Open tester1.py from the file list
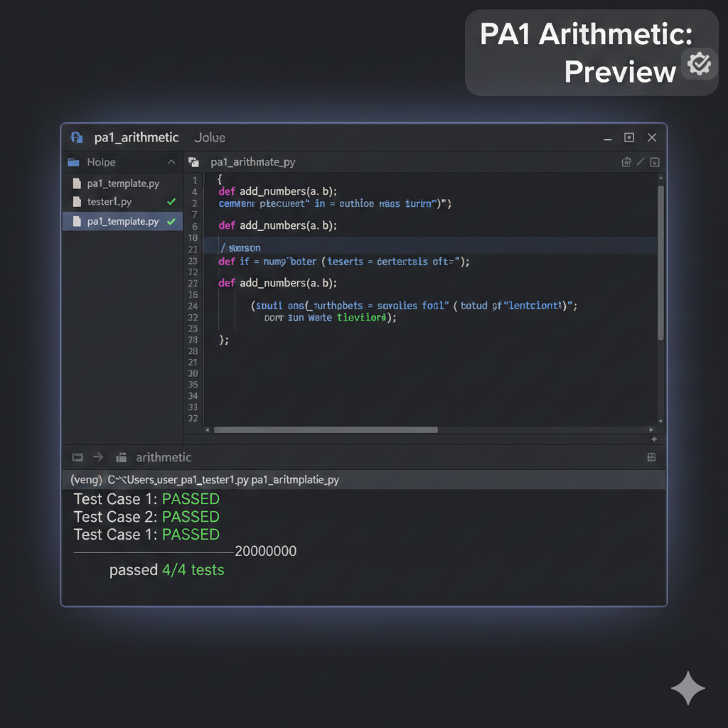 point(109,202)
